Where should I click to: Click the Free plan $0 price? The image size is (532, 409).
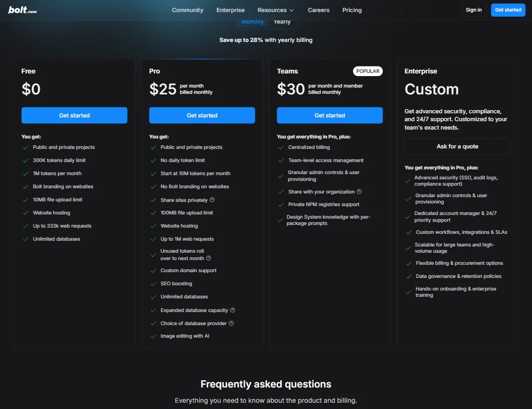(31, 89)
